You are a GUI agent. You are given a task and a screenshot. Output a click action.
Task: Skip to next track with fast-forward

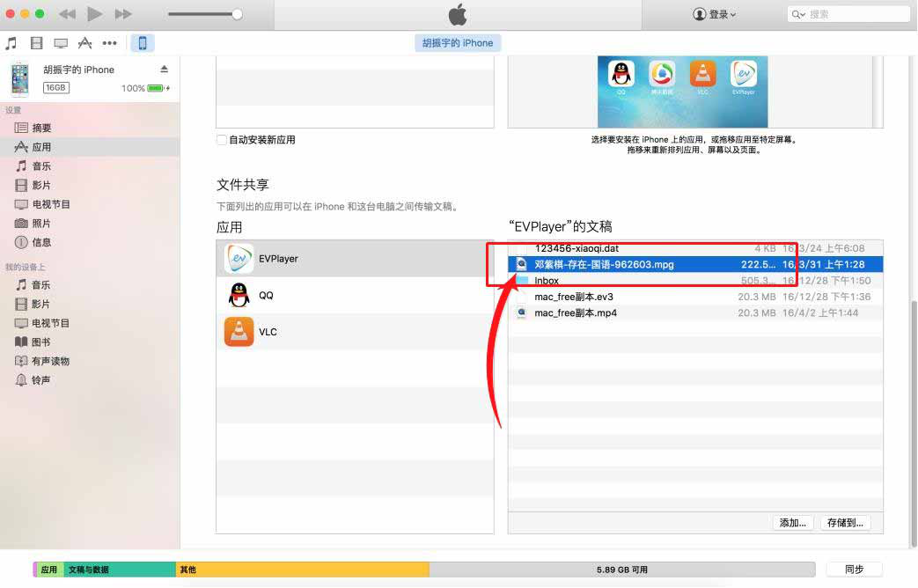123,14
